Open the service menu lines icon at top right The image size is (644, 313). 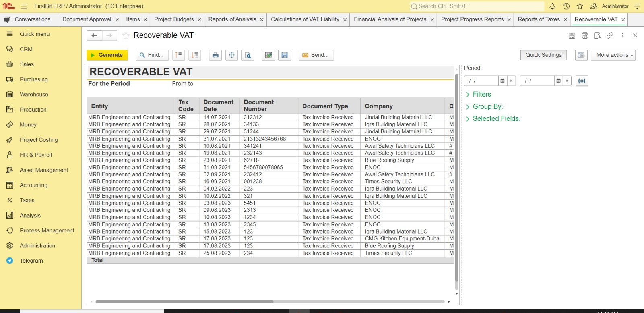click(x=637, y=6)
